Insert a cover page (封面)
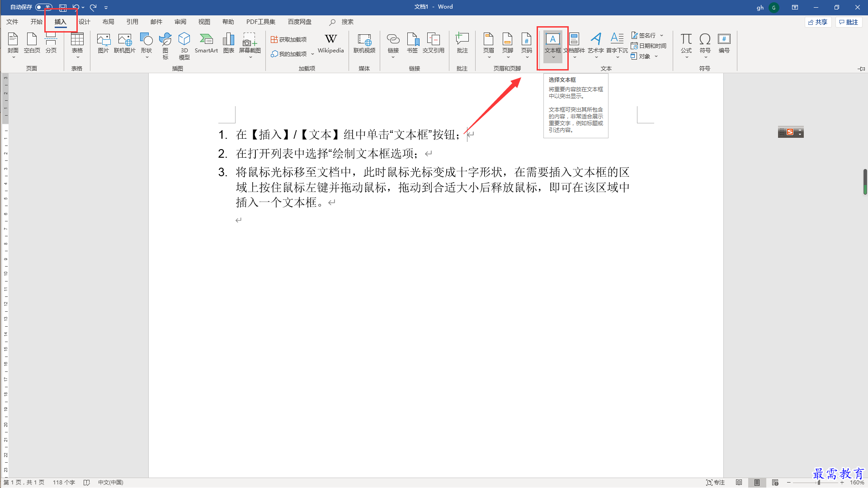The width and height of the screenshot is (868, 488). (13, 45)
